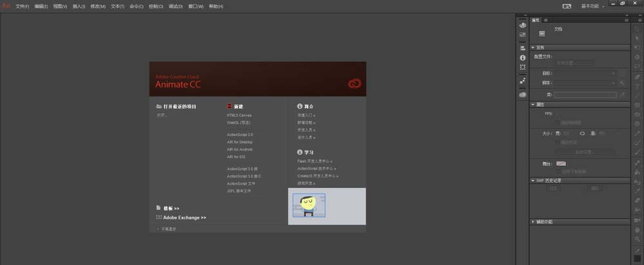Toggle the width-height link icon
The height and width of the screenshot is (265, 644).
pos(582,133)
